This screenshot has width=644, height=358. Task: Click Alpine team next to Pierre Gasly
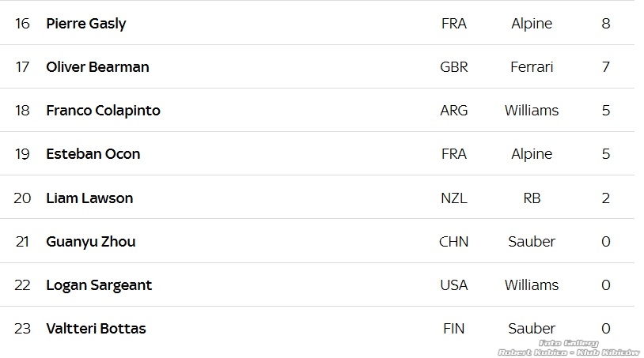point(532,24)
